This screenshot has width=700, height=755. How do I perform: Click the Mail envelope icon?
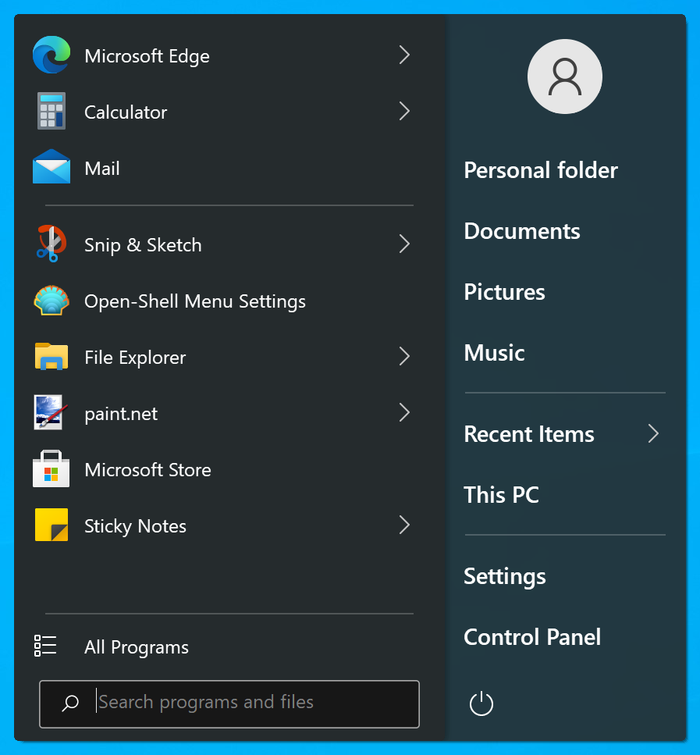52,166
